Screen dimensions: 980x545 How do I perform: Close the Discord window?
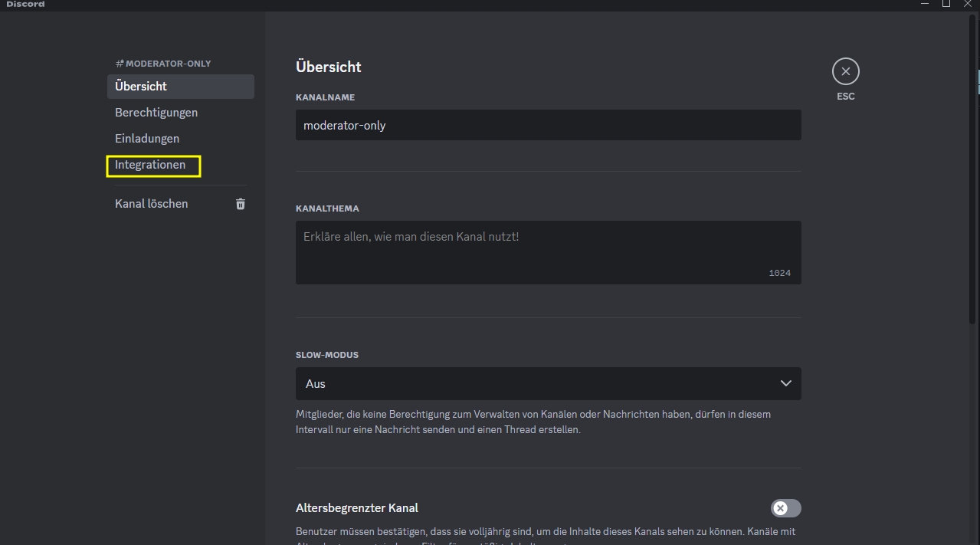pyautogui.click(x=969, y=4)
